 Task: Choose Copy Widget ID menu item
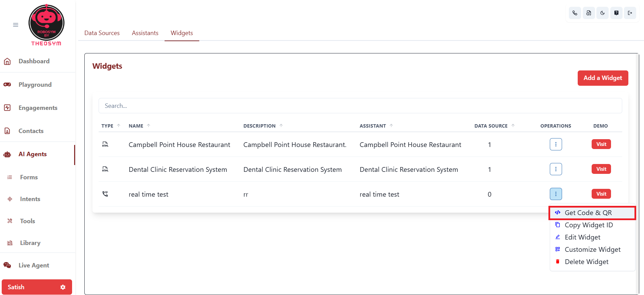592,225
